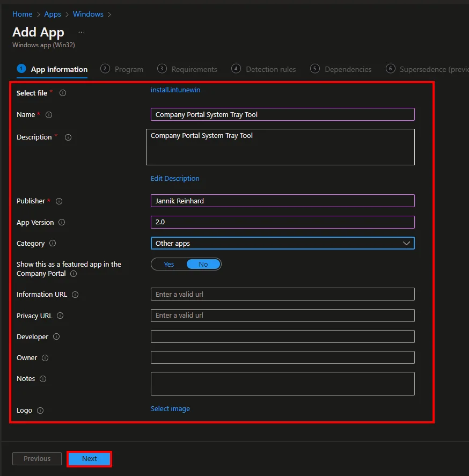Go to Apps in the breadcrumb

pyautogui.click(x=53, y=14)
